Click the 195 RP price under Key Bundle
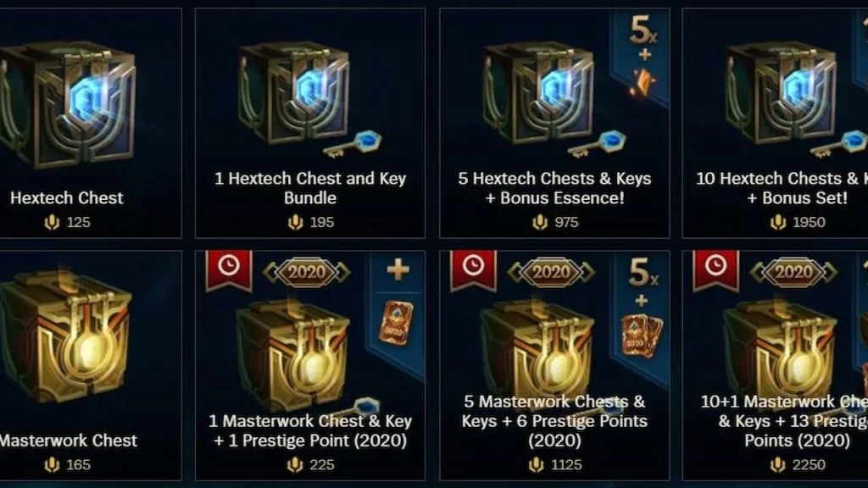The width and height of the screenshot is (868, 488). click(x=310, y=223)
